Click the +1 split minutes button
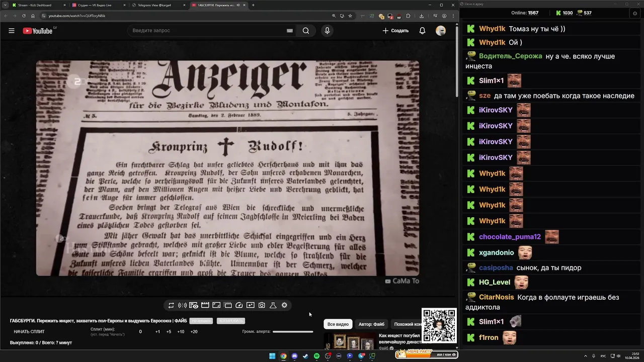This screenshot has width=644, height=362. coord(157,332)
